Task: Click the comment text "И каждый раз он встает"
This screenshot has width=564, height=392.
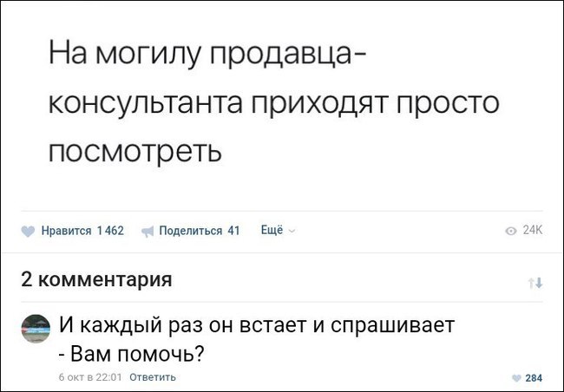Action: (257, 326)
